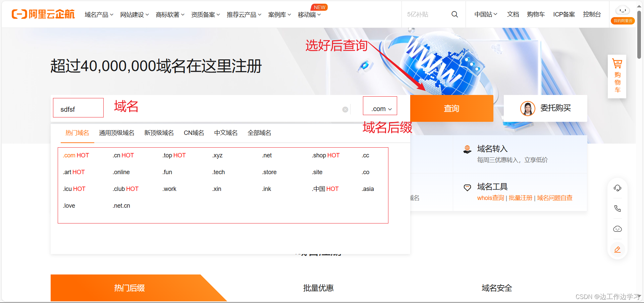Switch to the 新顶级域名 tab
This screenshot has width=644, height=303.
point(159,133)
